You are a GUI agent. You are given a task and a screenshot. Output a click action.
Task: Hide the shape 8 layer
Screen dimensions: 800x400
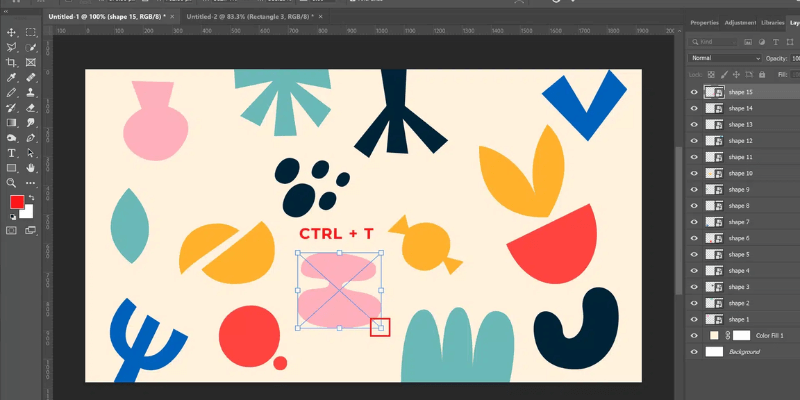pyautogui.click(x=694, y=205)
